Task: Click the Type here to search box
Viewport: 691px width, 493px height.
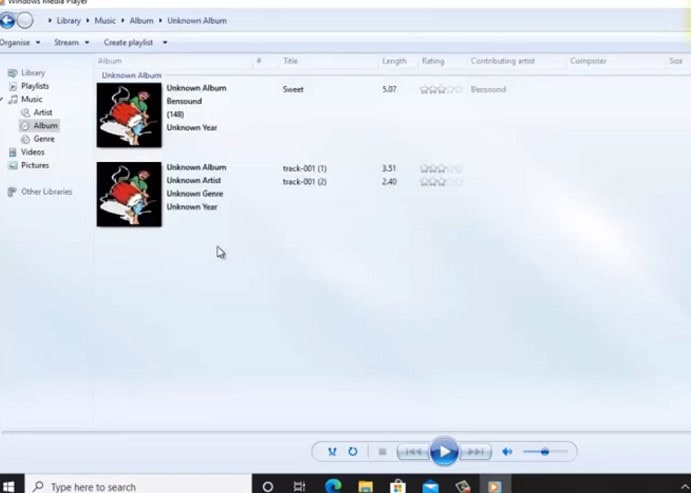Action: (x=138, y=486)
